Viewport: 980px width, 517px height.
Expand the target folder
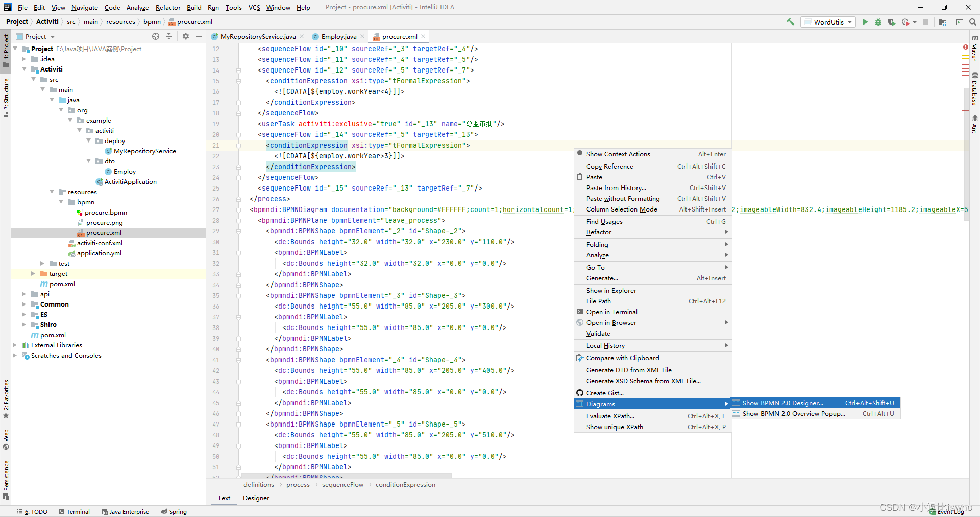pos(33,273)
